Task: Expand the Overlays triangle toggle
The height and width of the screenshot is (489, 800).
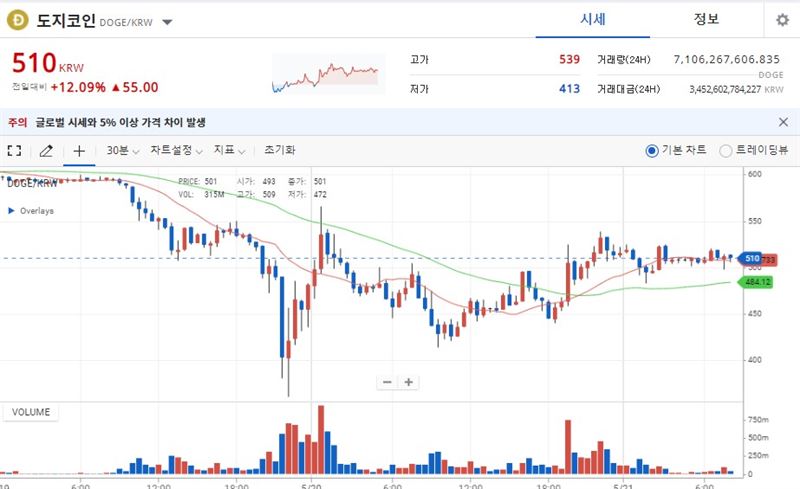Action: point(11,211)
